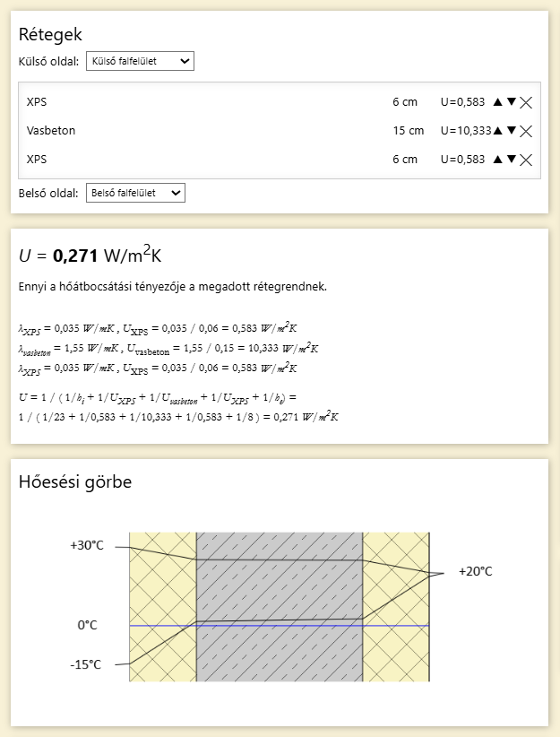Select the Vasbeton layer name
Viewport: 560px width, 737px height.
point(51,131)
